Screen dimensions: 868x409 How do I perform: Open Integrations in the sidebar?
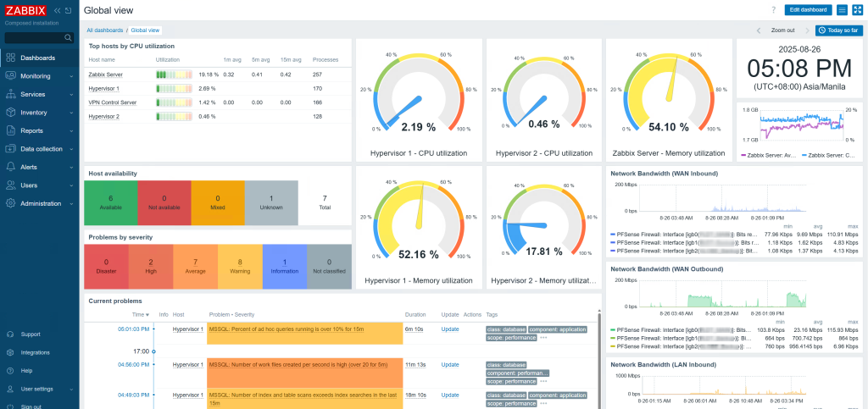(x=35, y=352)
